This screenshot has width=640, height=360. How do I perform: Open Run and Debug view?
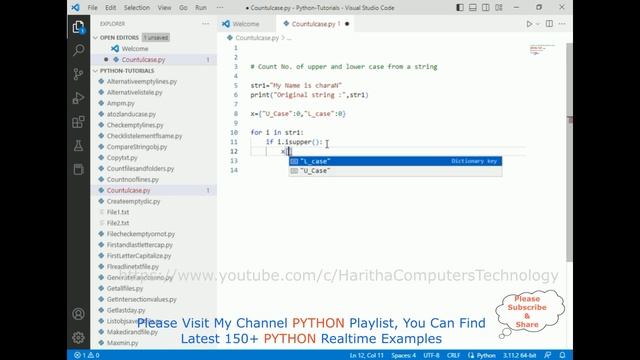tap(78, 98)
